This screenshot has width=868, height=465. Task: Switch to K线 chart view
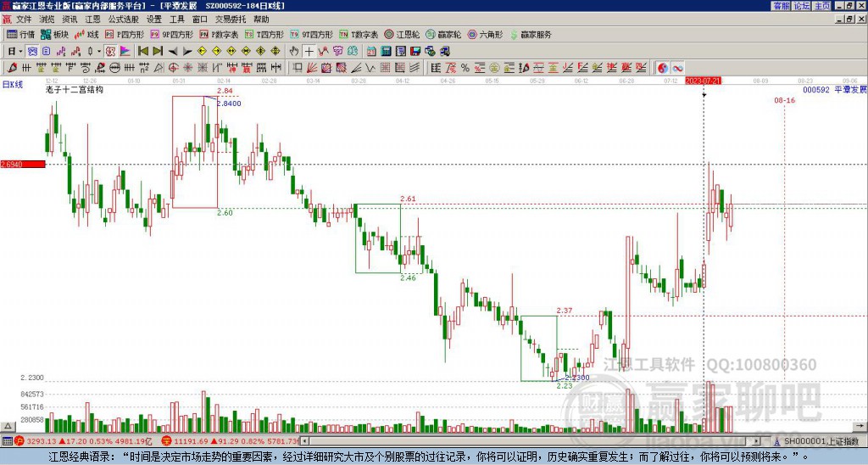tap(86, 34)
